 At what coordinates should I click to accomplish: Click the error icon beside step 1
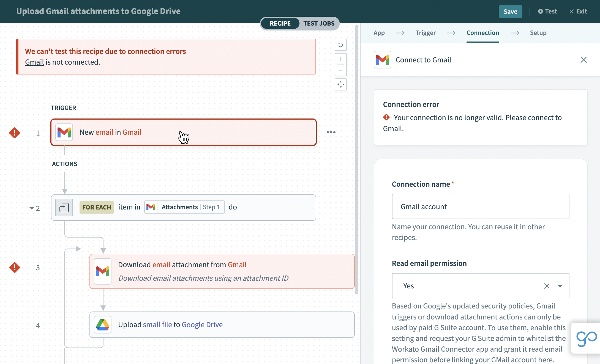(15, 133)
